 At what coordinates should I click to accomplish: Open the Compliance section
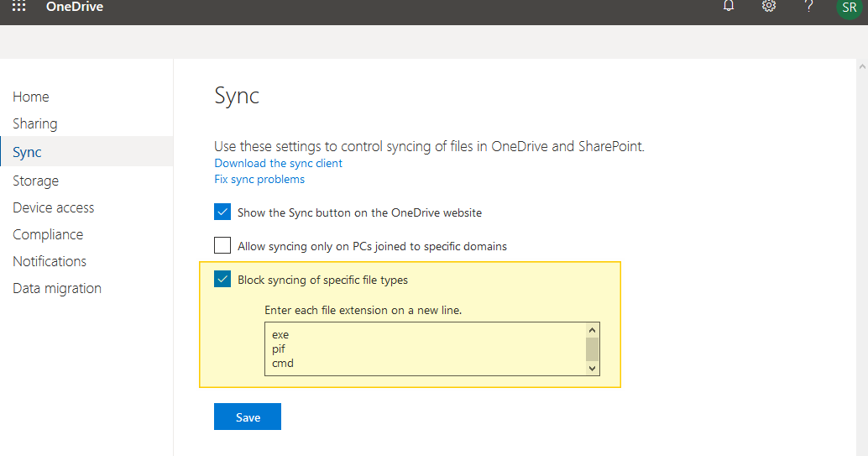tap(48, 234)
